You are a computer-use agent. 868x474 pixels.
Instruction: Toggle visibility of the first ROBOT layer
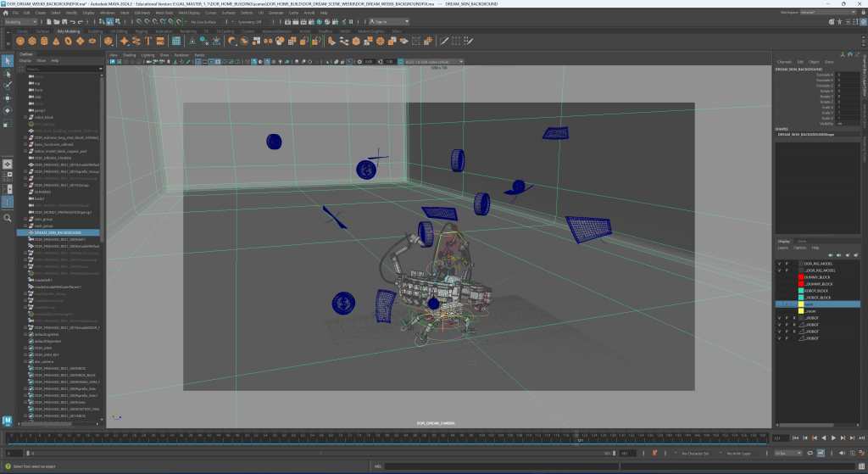pyautogui.click(x=780, y=318)
